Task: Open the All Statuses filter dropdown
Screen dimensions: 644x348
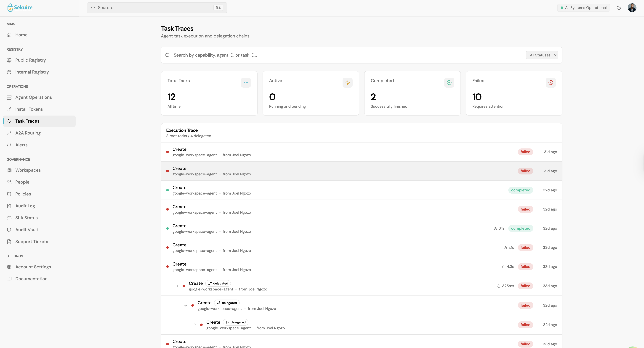Action: pos(542,55)
